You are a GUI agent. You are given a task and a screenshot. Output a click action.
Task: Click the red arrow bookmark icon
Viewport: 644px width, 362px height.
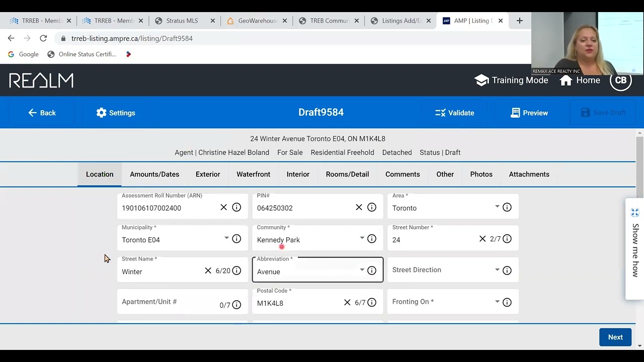point(128,54)
